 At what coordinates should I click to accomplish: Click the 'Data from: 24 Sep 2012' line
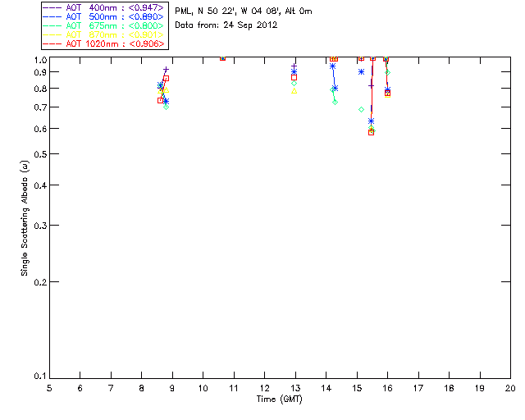[x=226, y=25]
